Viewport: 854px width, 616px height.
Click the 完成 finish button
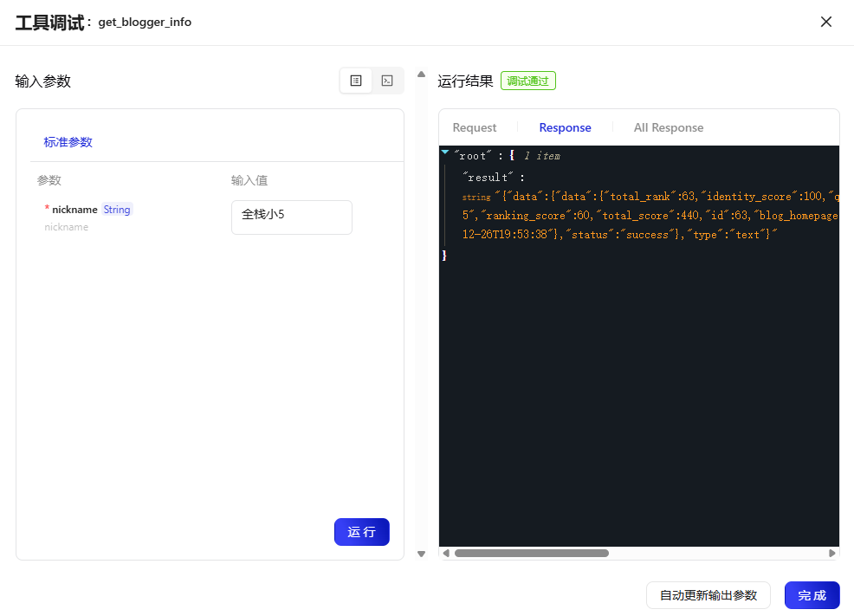tap(812, 595)
